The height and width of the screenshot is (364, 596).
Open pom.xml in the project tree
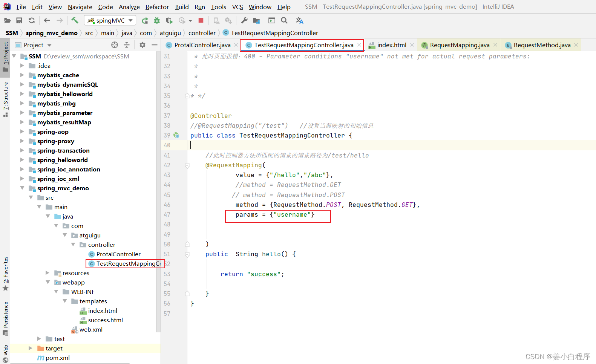coord(57,358)
